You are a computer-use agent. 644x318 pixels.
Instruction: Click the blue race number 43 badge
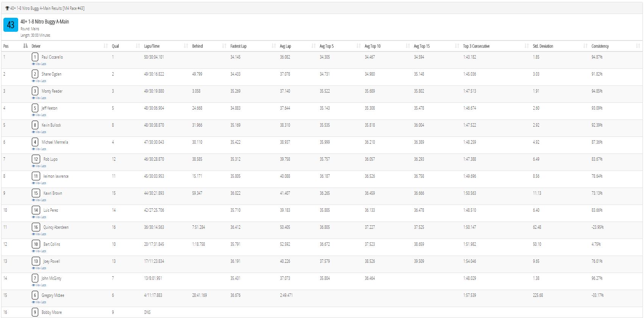click(x=11, y=25)
